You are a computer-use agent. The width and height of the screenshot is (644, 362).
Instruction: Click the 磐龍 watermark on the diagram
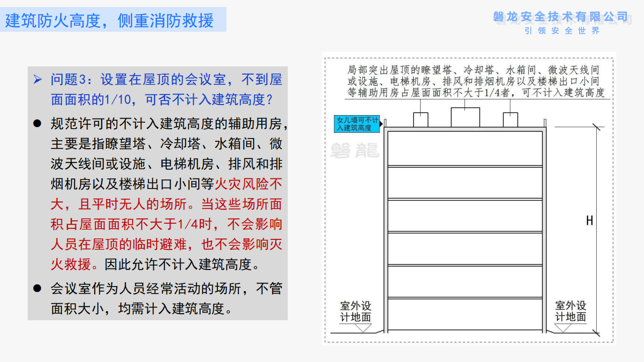(x=355, y=150)
